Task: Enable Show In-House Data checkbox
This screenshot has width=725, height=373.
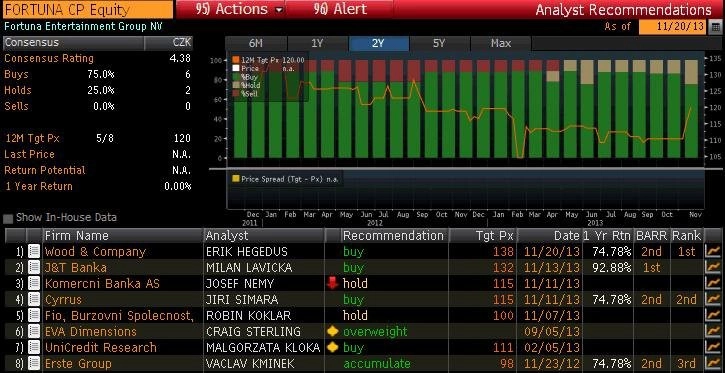Action: [8, 218]
